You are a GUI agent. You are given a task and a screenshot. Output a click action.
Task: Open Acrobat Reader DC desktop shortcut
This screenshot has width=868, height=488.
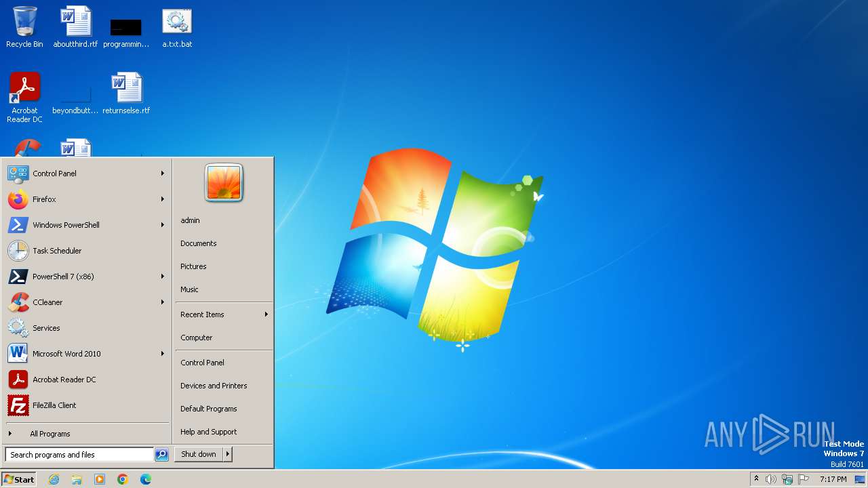(x=24, y=98)
